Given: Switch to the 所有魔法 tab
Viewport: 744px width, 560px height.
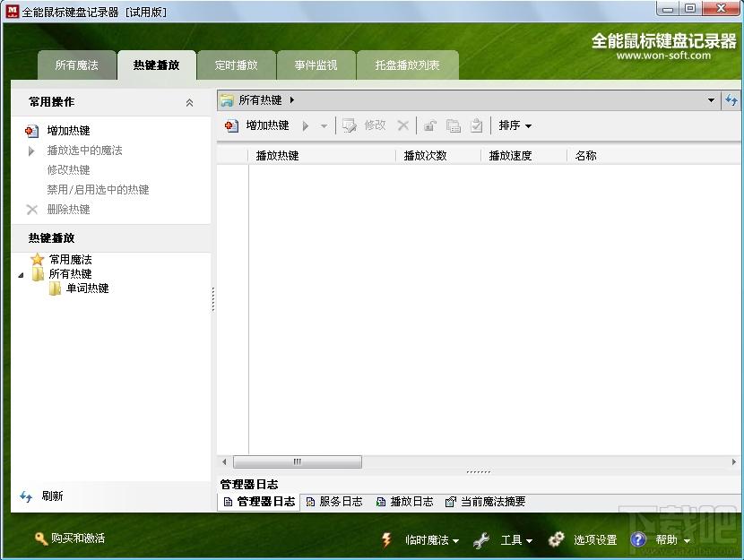Looking at the screenshot, I should click(x=77, y=65).
